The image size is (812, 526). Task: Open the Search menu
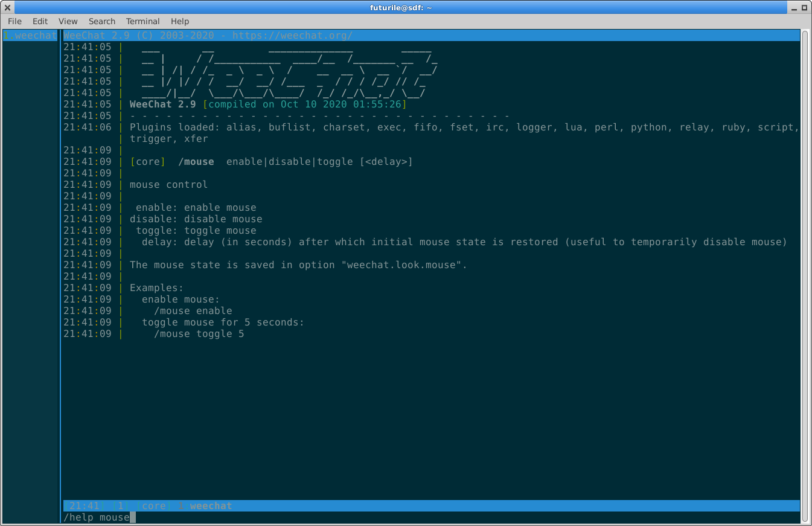click(102, 21)
